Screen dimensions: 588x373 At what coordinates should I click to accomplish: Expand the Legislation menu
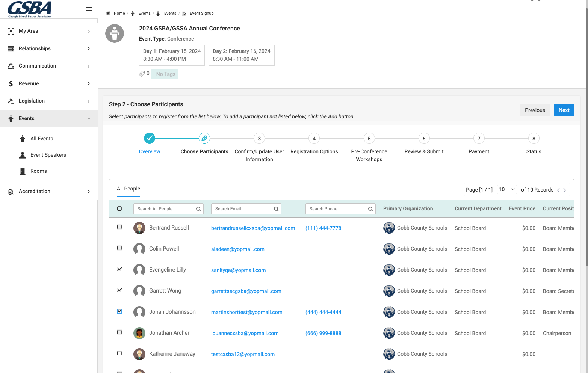click(49, 101)
